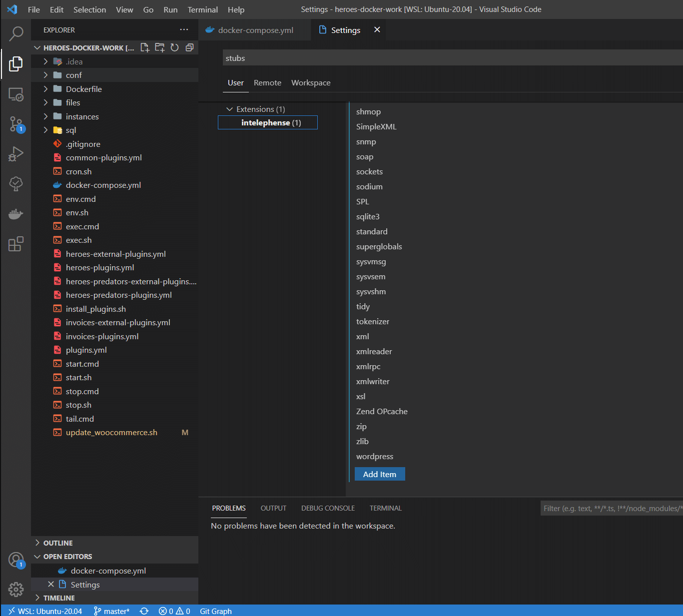Viewport: 683px width, 616px height.
Task: Open the Search view in activity bar
Action: pos(16,33)
